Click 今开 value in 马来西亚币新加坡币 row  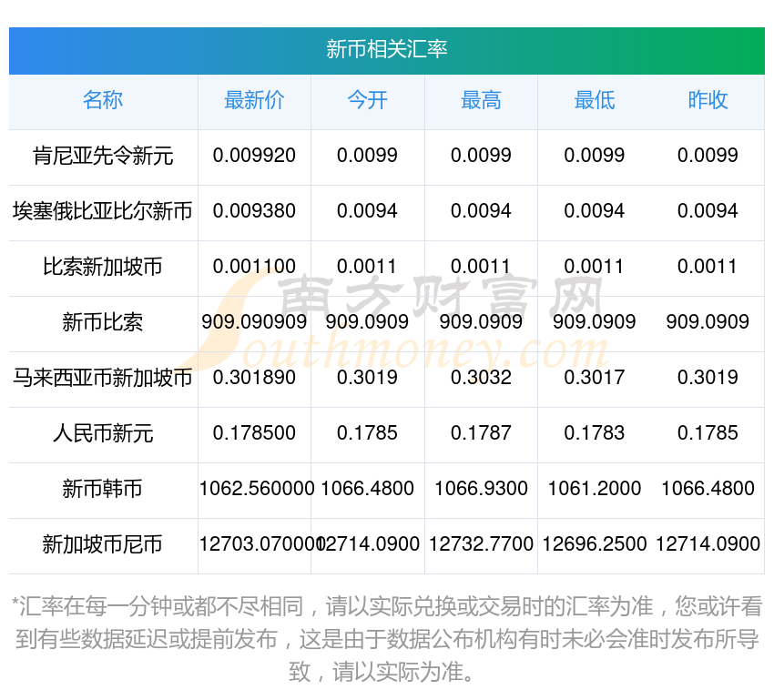[x=367, y=378]
